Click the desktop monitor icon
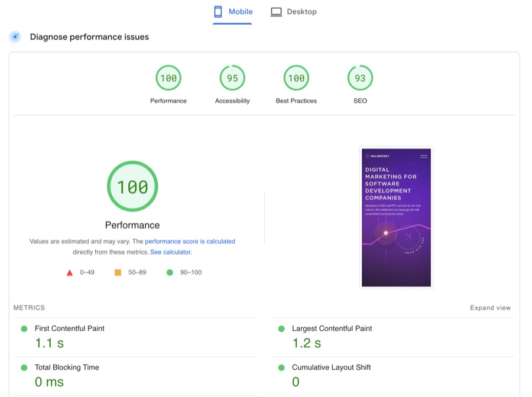 (x=276, y=12)
